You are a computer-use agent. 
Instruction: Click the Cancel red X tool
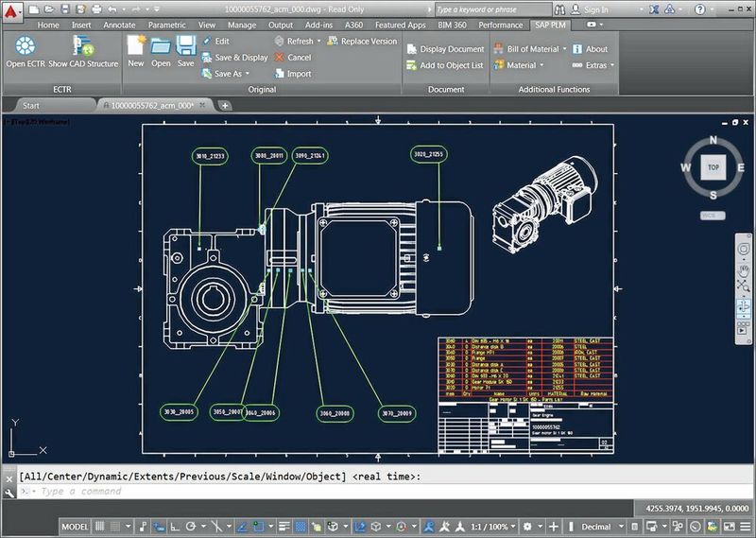(293, 58)
